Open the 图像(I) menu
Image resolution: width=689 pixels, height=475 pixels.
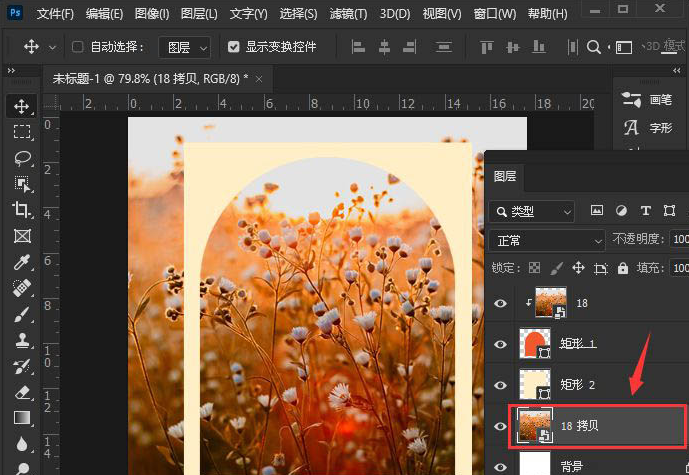coord(152,14)
